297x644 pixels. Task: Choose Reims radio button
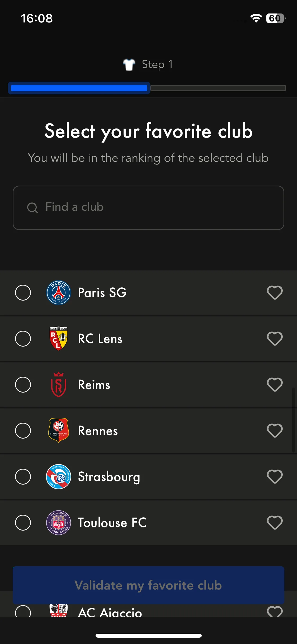23,385
